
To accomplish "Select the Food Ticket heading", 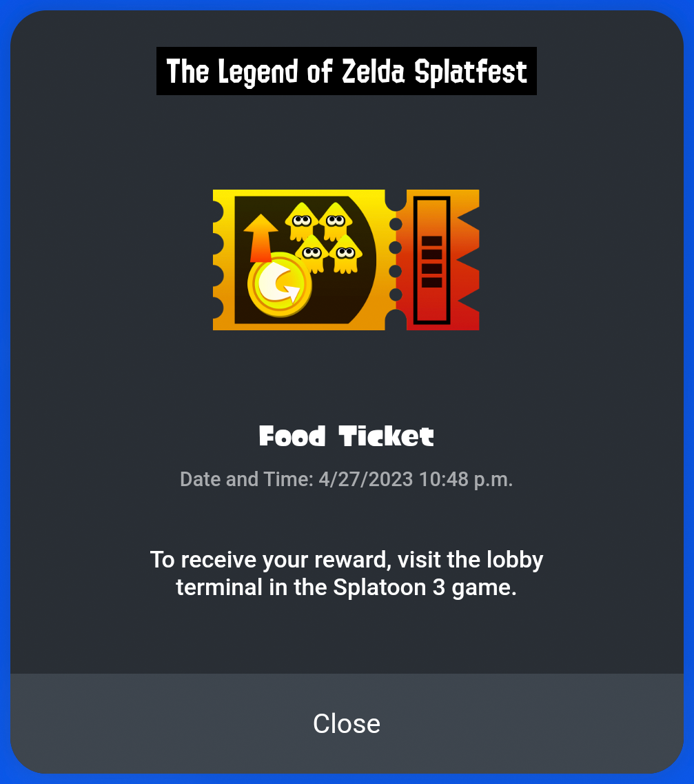I will (x=347, y=436).
